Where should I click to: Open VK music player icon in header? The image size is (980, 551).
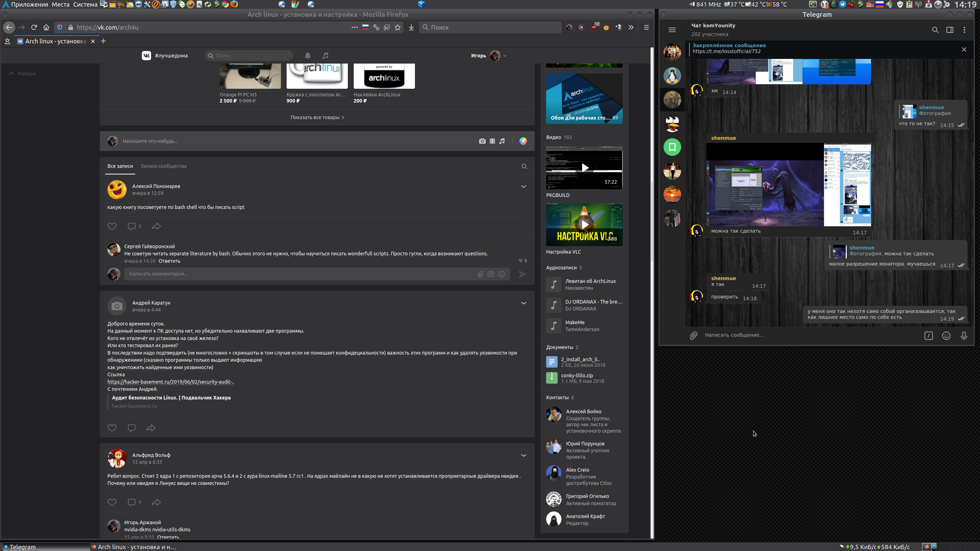(x=325, y=56)
